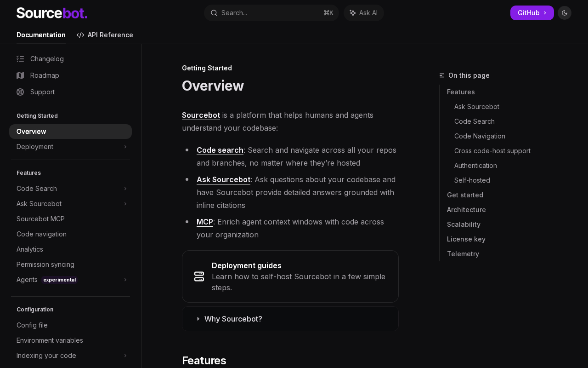Open the Sourcebot MCP sidebar page
588x368 pixels.
(x=40, y=219)
